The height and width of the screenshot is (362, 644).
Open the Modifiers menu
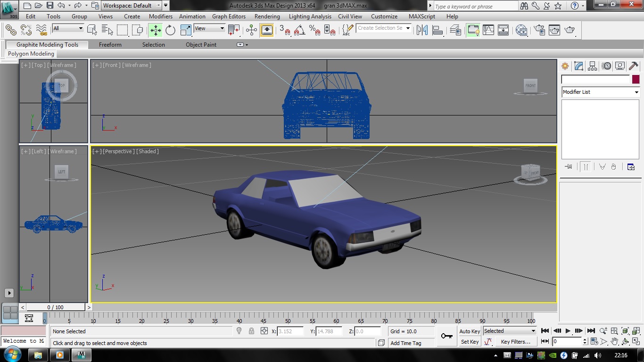[x=161, y=16]
